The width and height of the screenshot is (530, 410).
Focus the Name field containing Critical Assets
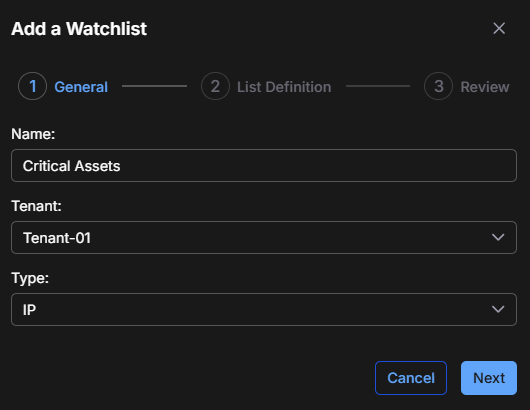click(264, 166)
